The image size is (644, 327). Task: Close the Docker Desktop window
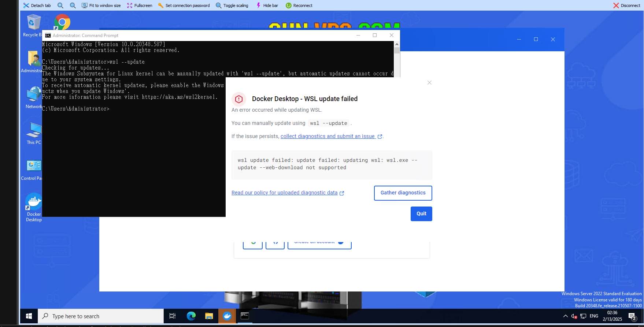click(x=553, y=39)
